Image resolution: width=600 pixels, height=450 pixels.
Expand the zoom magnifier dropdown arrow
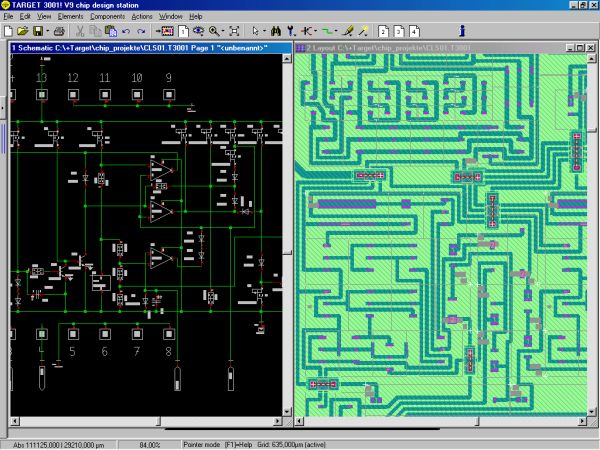222,31
